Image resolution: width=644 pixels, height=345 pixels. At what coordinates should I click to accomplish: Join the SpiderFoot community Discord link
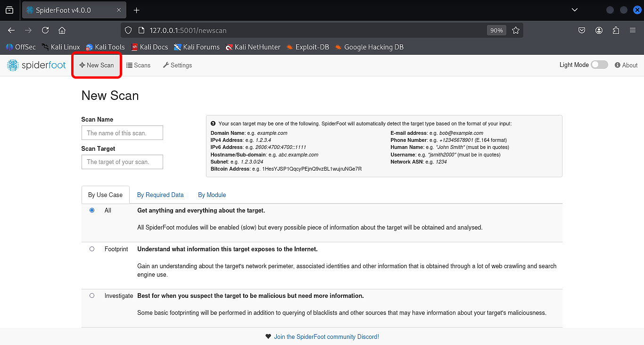point(326,337)
